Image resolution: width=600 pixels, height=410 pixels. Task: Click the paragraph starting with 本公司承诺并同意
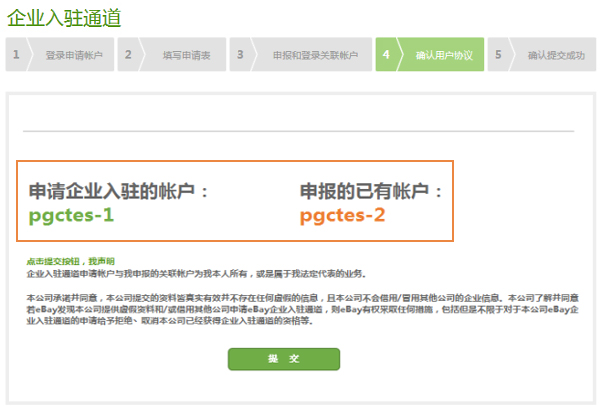coord(300,310)
